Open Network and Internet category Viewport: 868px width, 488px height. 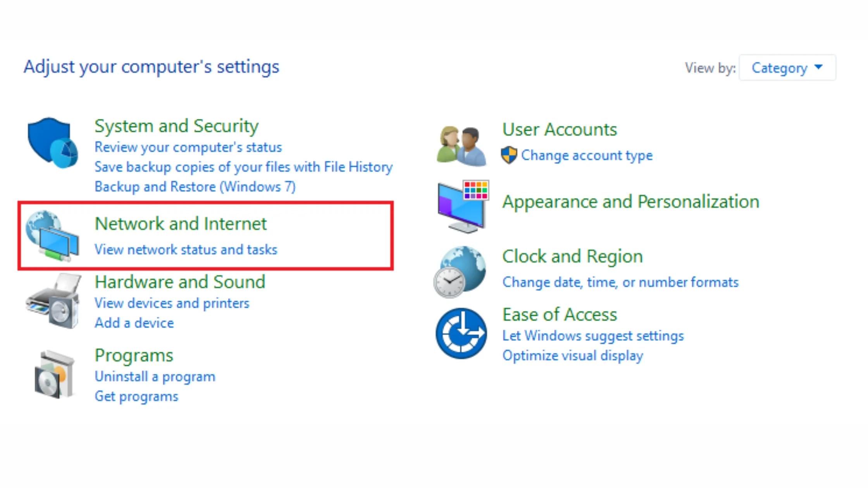[181, 223]
